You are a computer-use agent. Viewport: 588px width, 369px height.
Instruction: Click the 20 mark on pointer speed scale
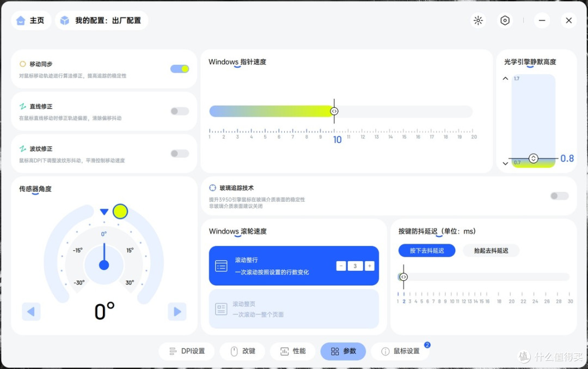[474, 137]
